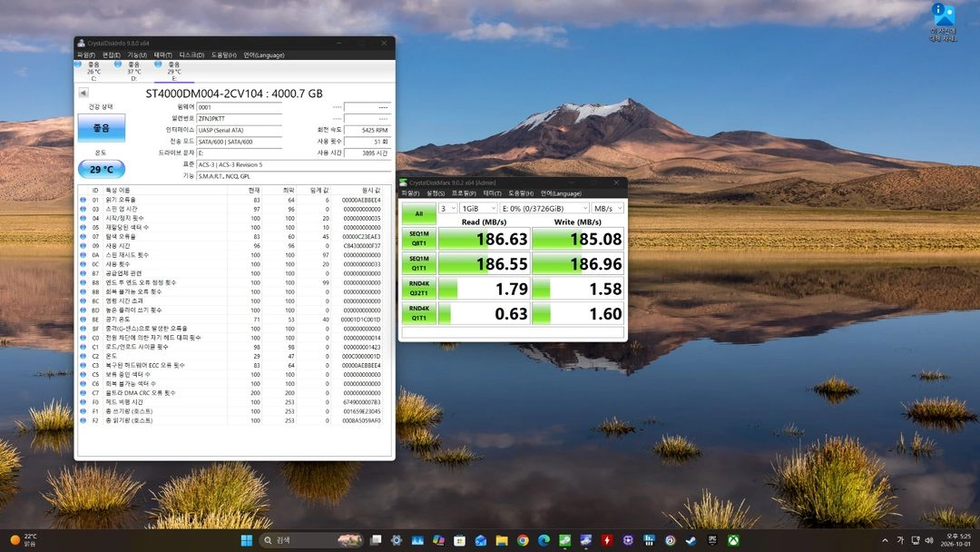This screenshot has height=552, width=980.
Task: Run the SEQ1M Q1T1 benchmark
Action: click(x=418, y=264)
